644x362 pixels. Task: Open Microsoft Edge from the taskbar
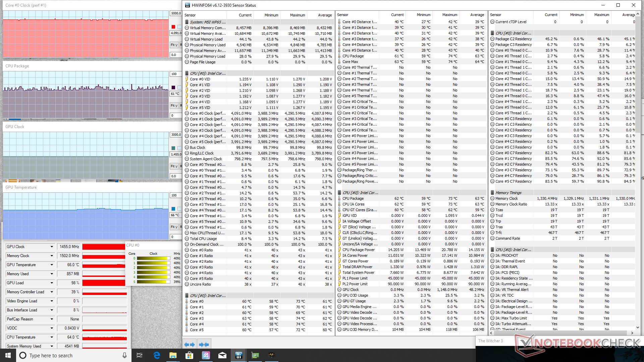(157, 355)
